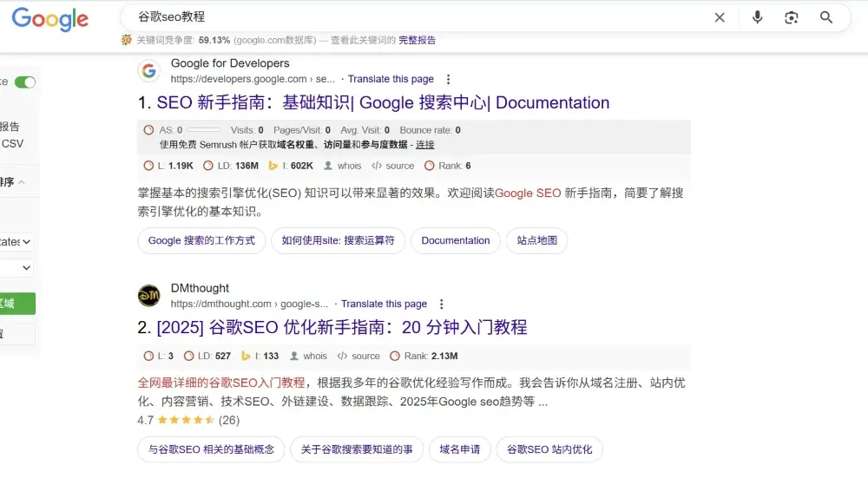Click Google for Developers favicon
This screenshot has width=868, height=478.
(149, 71)
